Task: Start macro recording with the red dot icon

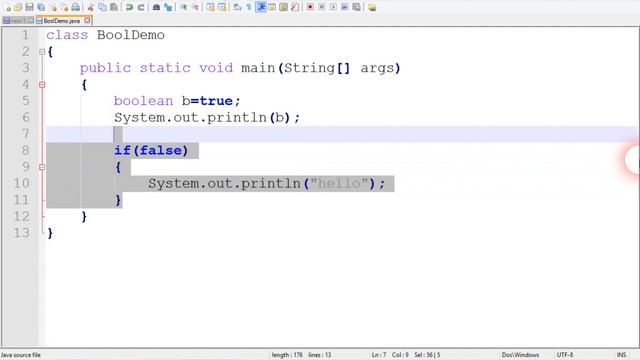Action: pos(310,7)
